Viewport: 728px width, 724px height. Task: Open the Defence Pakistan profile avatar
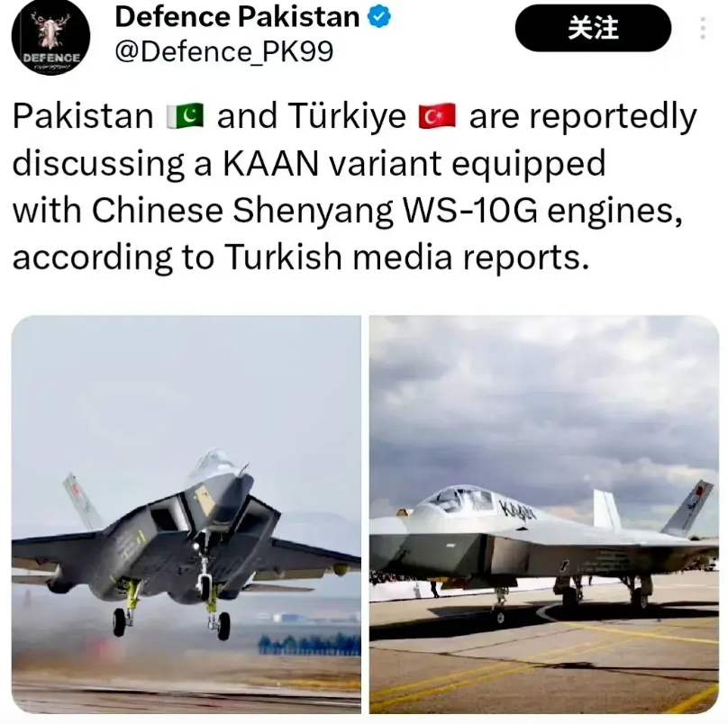50,37
